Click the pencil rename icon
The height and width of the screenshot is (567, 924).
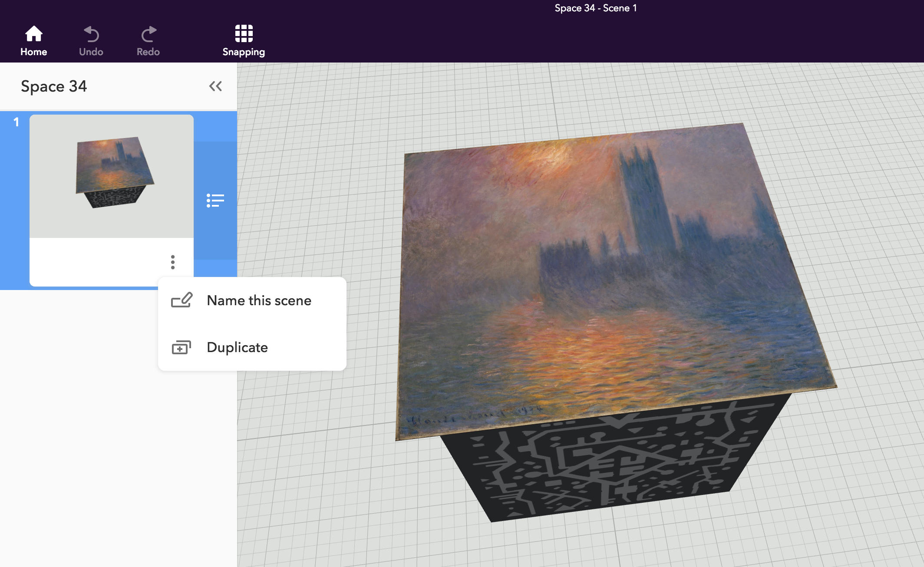tap(181, 300)
